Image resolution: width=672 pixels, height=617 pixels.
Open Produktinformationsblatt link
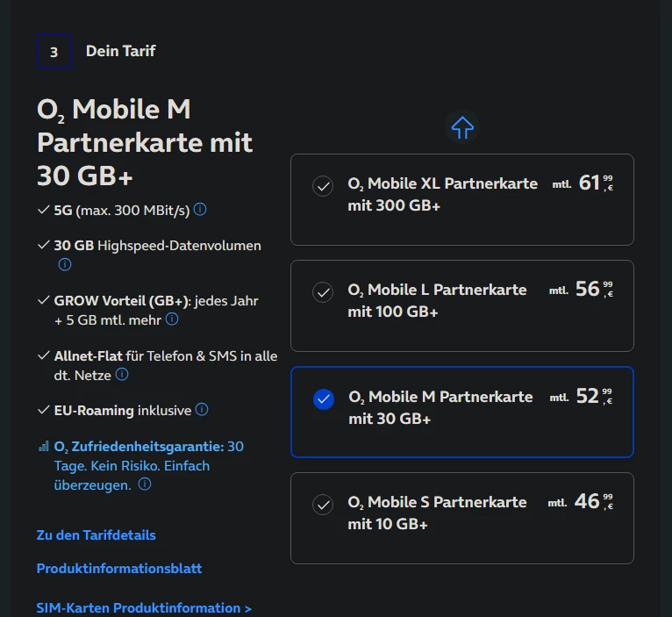[118, 569]
